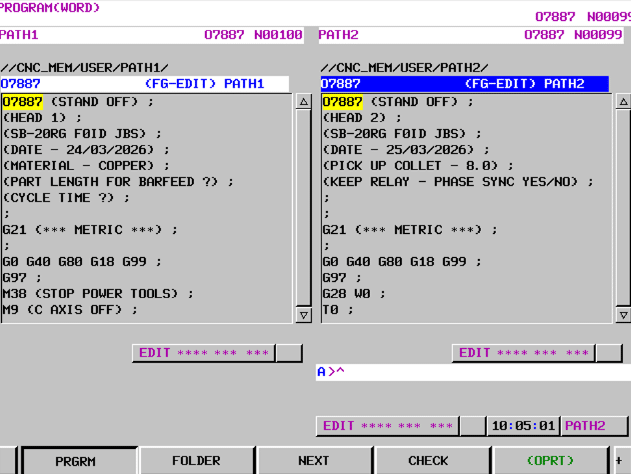
Task: Click PATH2 pane scroll down arrow
Action: point(624,315)
